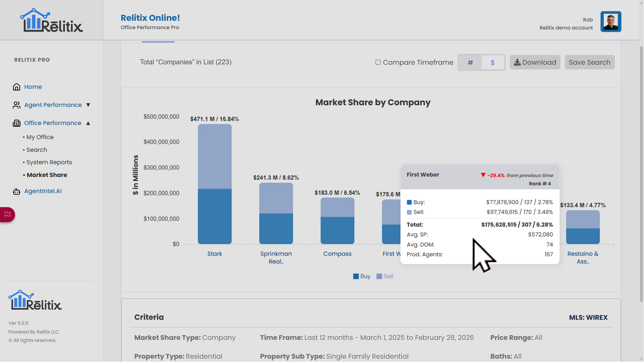
Task: Click the Relitix logo above the version number
Action: pos(35,300)
